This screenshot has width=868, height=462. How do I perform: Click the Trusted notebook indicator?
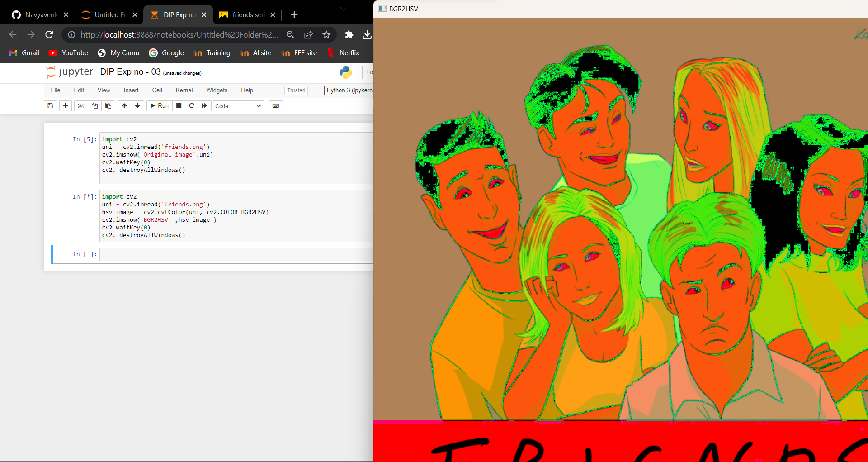296,90
